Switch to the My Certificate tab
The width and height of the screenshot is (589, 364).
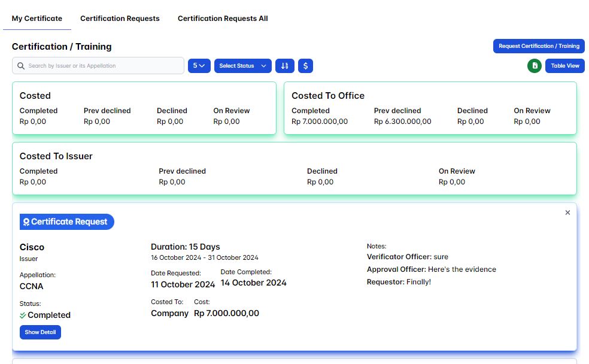37,19
